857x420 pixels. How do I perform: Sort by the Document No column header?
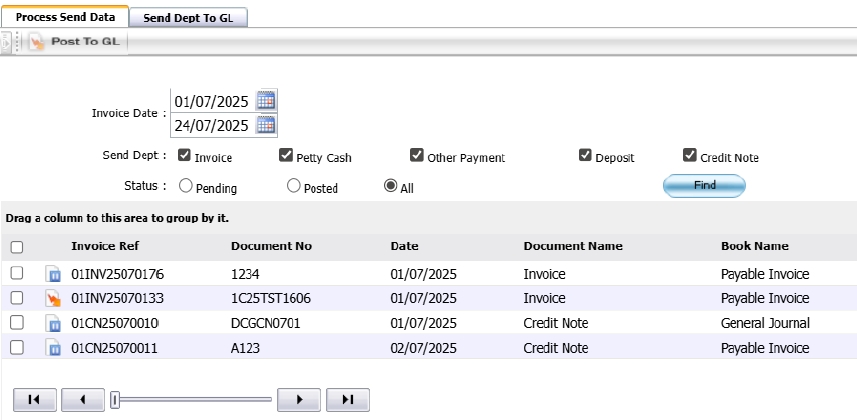(271, 246)
